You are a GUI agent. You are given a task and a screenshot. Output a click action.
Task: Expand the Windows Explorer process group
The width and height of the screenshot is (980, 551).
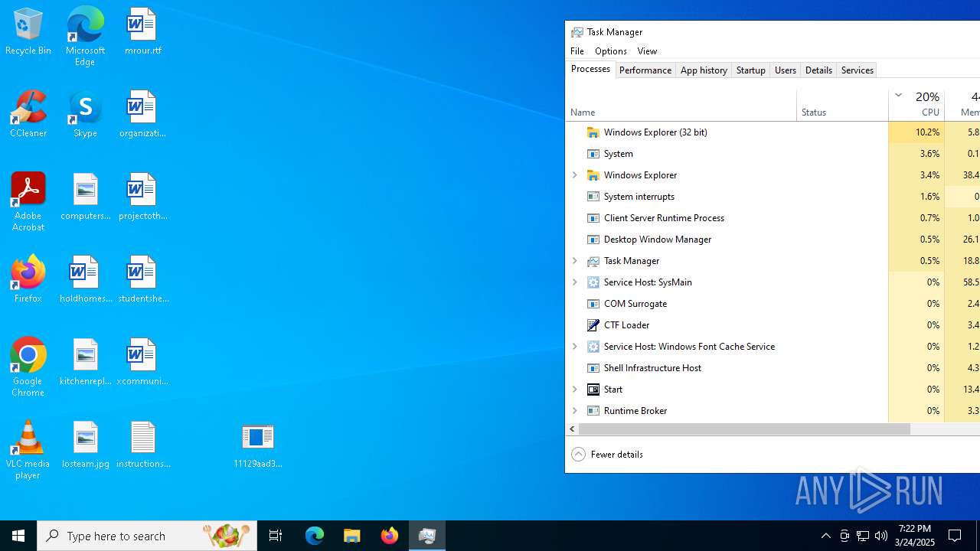coord(575,175)
